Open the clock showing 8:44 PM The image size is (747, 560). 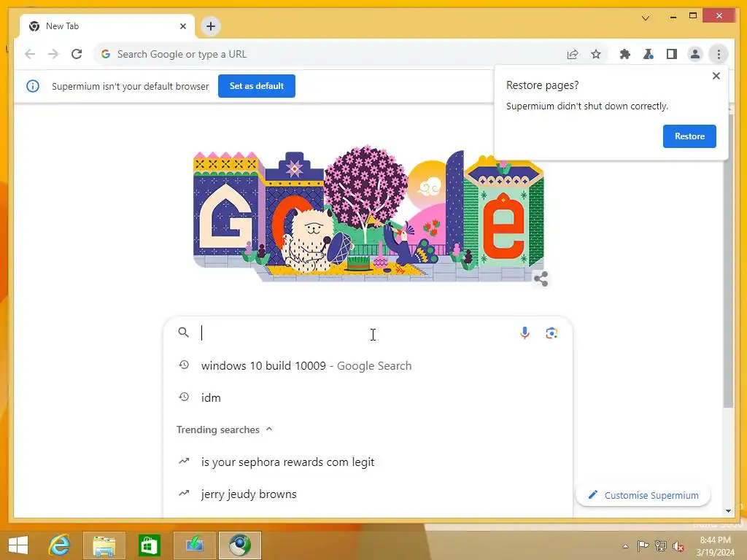pyautogui.click(x=715, y=546)
